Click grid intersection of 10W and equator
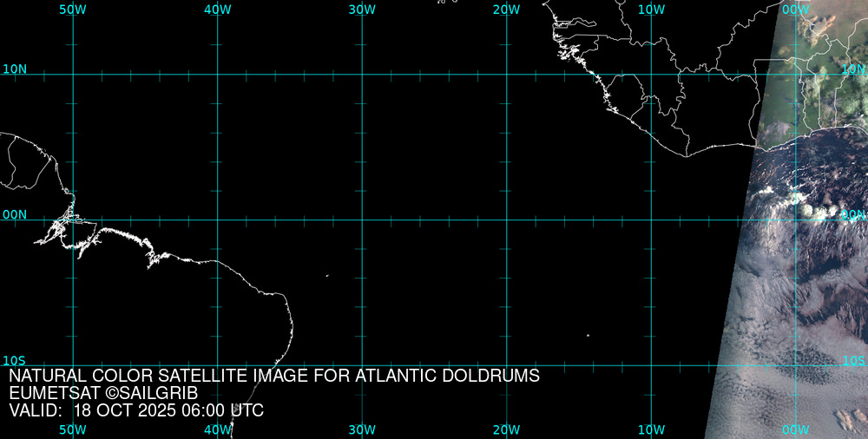 coord(651,219)
